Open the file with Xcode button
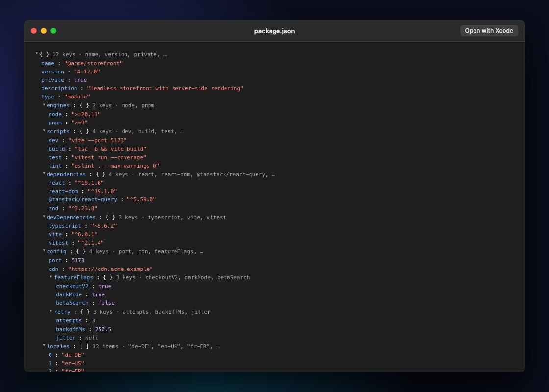The height and width of the screenshot is (392, 549). 489,31
